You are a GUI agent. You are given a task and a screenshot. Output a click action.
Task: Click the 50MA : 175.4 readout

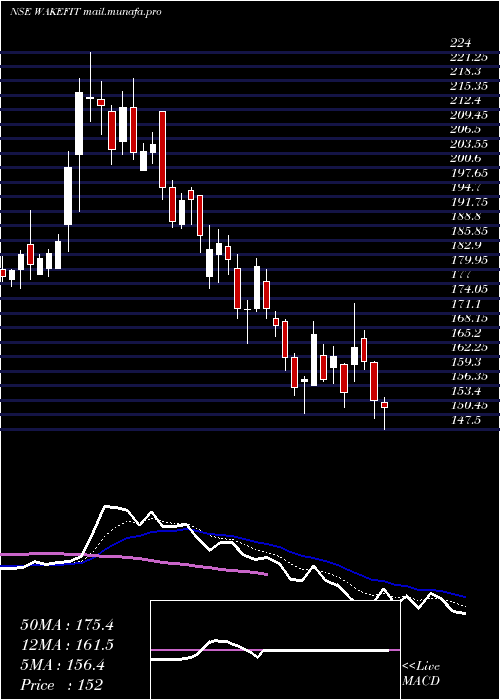point(67,625)
